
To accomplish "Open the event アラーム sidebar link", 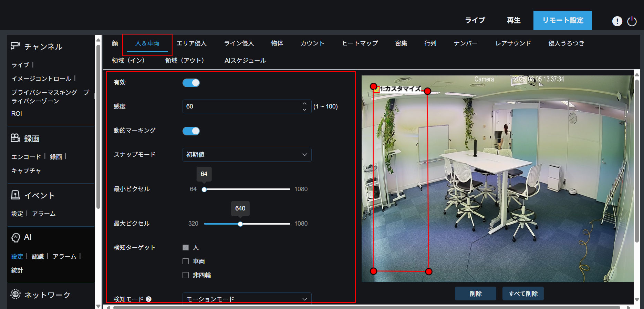I will 44,214.
